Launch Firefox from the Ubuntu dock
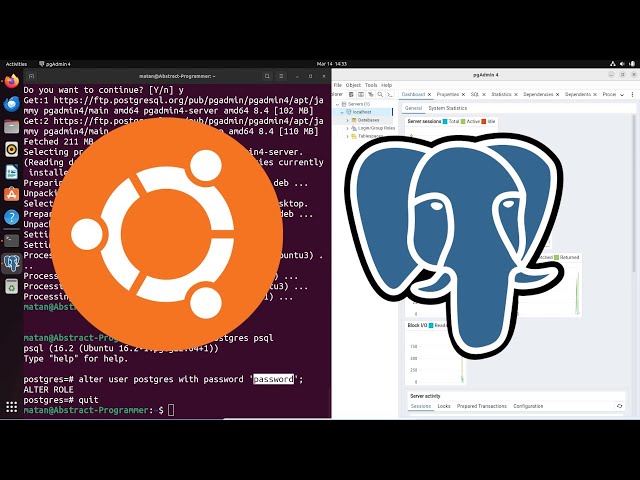The width and height of the screenshot is (640, 480). pyautogui.click(x=11, y=81)
